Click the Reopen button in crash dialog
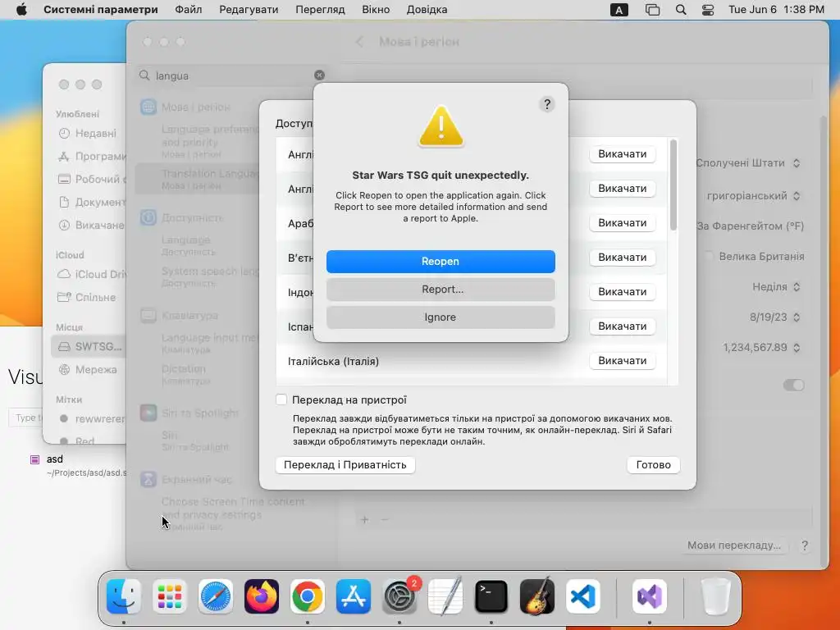840x630 pixels. point(441,262)
